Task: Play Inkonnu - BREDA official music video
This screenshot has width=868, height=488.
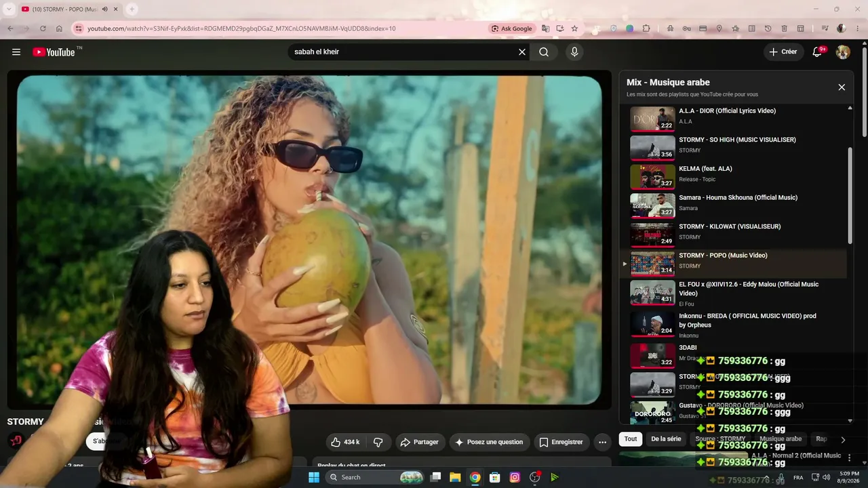Action: tap(747, 320)
